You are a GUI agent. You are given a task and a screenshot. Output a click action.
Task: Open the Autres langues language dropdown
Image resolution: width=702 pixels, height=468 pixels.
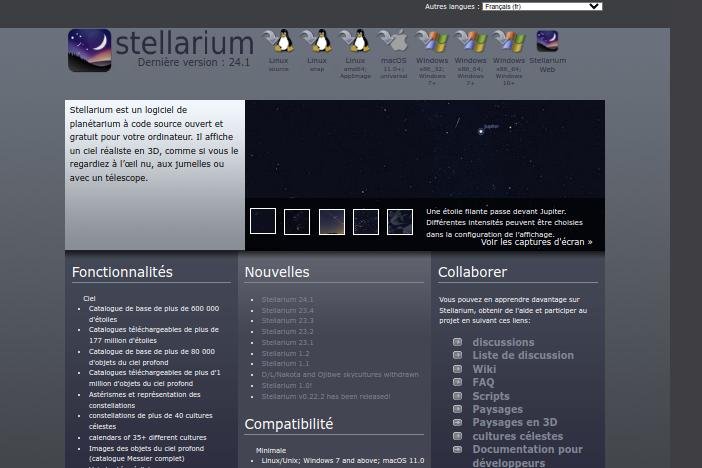coord(542,6)
